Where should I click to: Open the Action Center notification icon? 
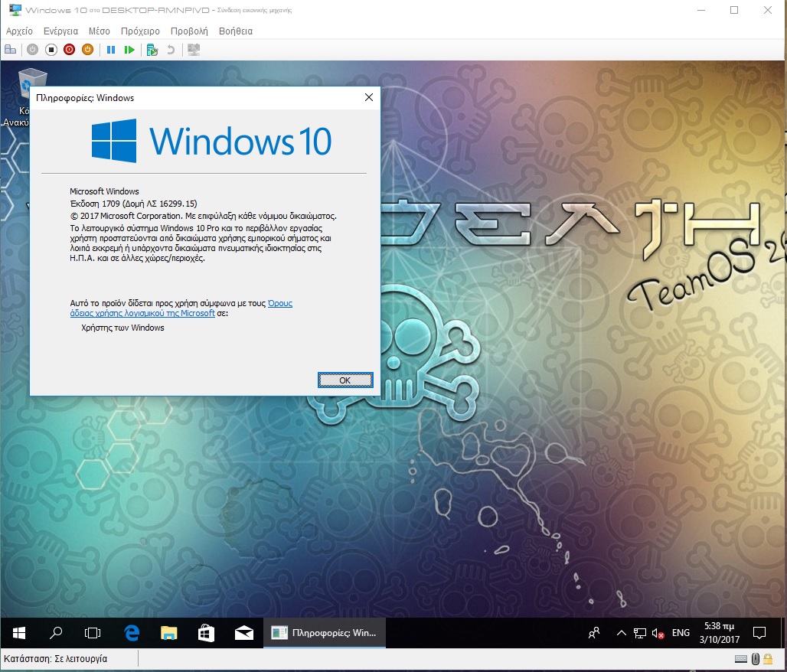tap(760, 634)
